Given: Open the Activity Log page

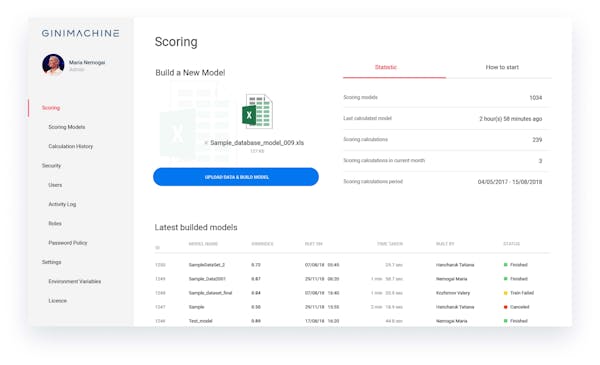Looking at the screenshot, I should pyautogui.click(x=62, y=204).
